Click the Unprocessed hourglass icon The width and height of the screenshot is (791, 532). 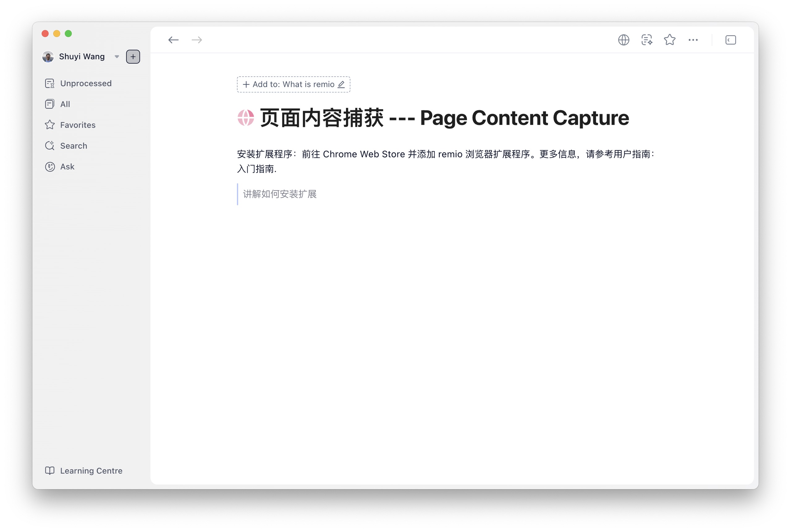point(50,83)
